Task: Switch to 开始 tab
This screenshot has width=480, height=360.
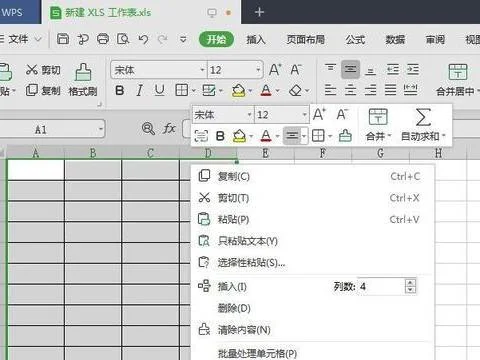Action: pos(216,40)
